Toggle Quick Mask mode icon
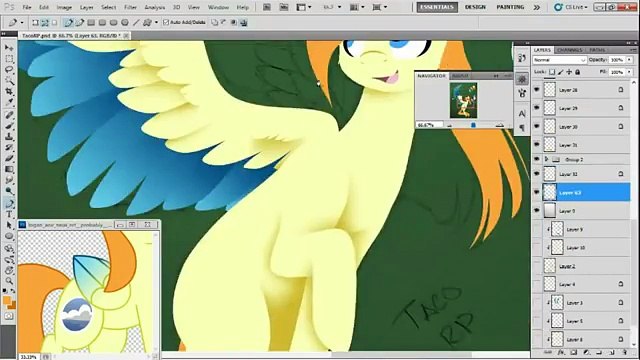The height and width of the screenshot is (360, 640). coord(9,316)
